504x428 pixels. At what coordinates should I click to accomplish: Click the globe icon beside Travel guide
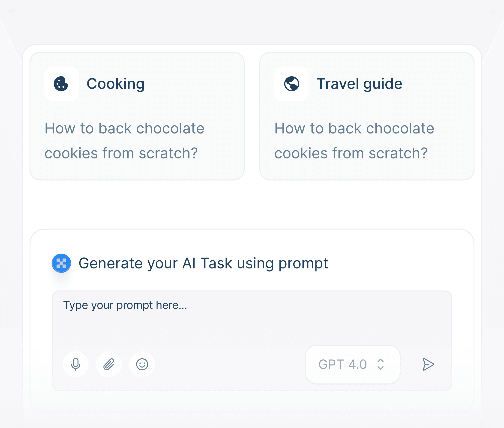[291, 84]
